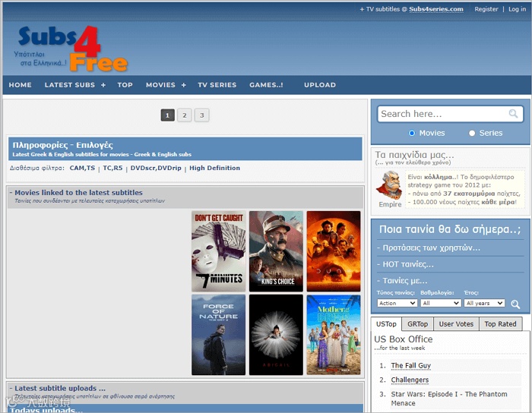Apply the CAM,TS filter
Screen dimensions: 532x413
click(x=82, y=168)
